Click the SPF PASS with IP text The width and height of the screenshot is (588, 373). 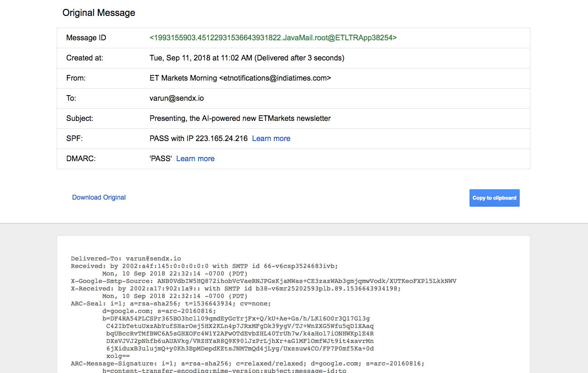(198, 139)
